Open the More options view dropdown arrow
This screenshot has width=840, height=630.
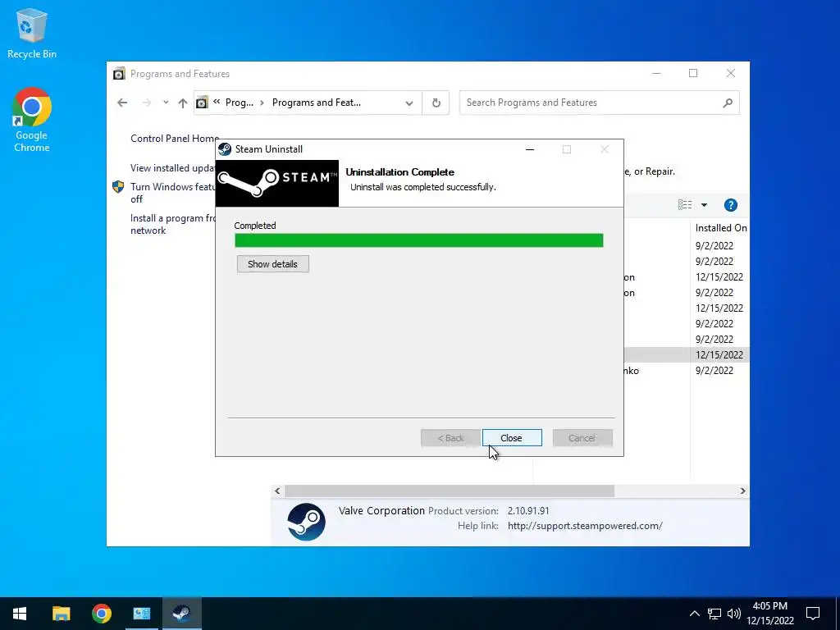(704, 205)
